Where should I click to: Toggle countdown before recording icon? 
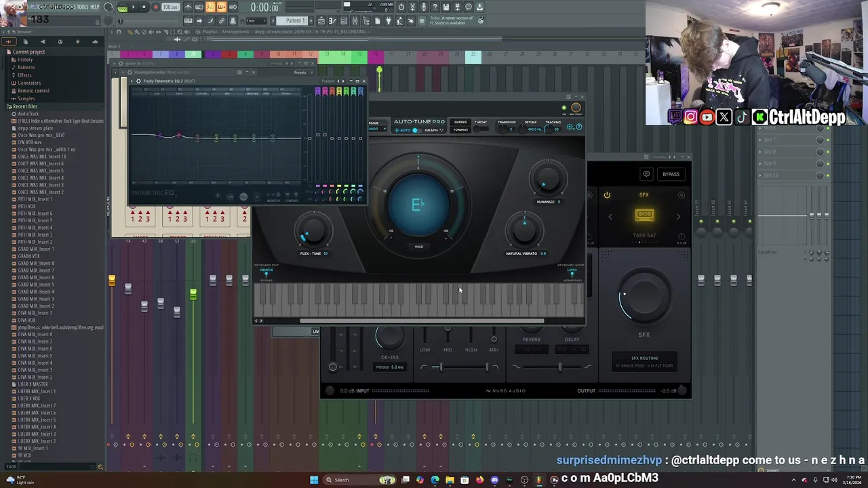click(x=210, y=7)
